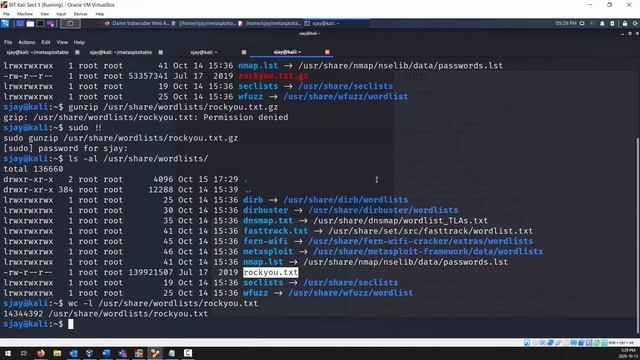Click dirbuster symlink name
This screenshot has height=360, width=640.
[x=265, y=210]
